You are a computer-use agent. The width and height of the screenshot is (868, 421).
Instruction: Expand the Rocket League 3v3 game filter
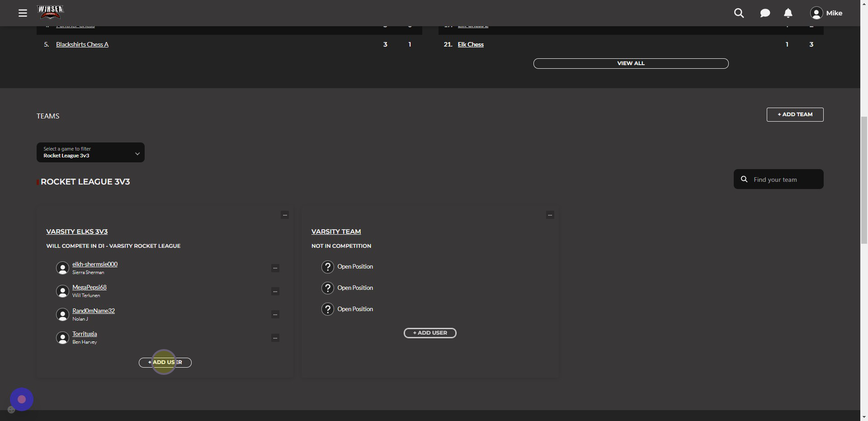pyautogui.click(x=90, y=152)
